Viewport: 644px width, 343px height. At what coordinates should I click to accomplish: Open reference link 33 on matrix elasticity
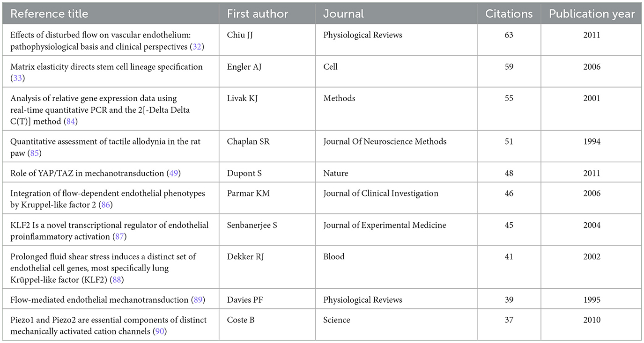coord(17,79)
